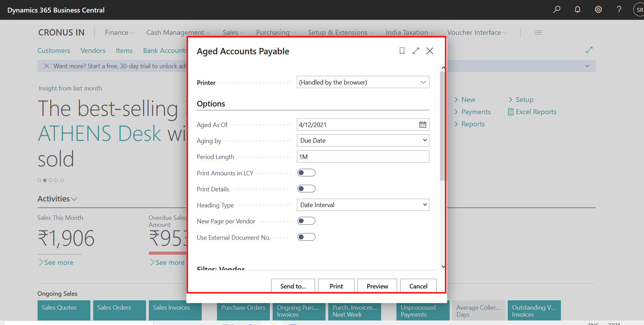Viewport: 644px width, 325px height.
Task: Open the search magnifier icon
Action: [x=556, y=9]
